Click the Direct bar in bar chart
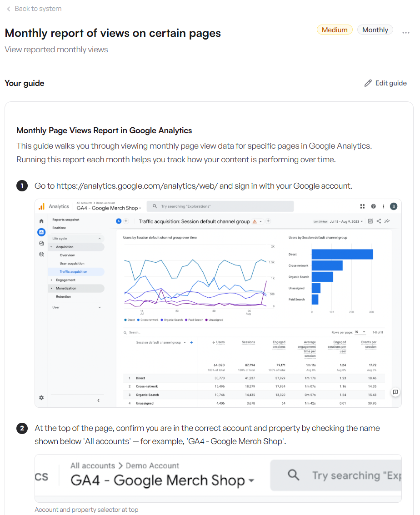Image resolution: width=420 pixels, height=515 pixels. (x=342, y=255)
